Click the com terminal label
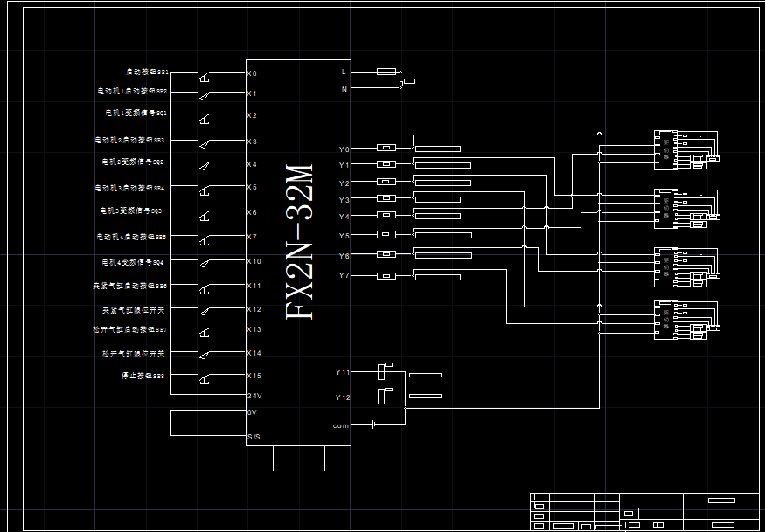765x532 pixels. (341, 425)
